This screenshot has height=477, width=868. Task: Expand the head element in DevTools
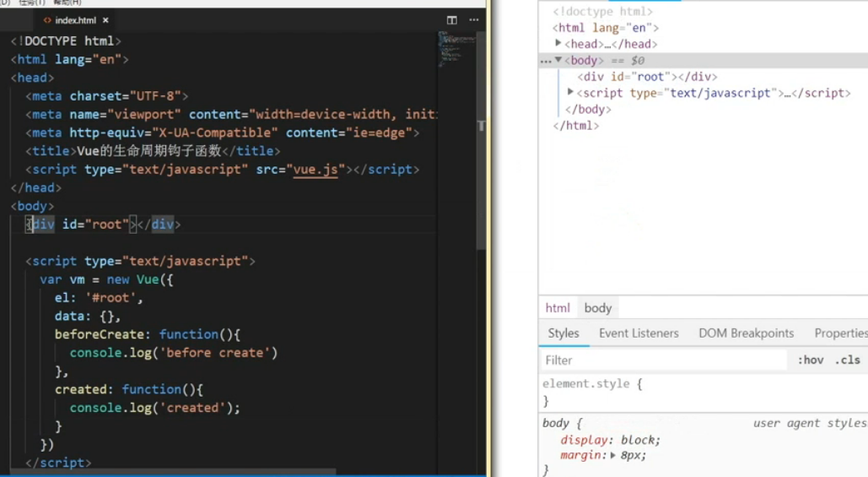pyautogui.click(x=558, y=43)
